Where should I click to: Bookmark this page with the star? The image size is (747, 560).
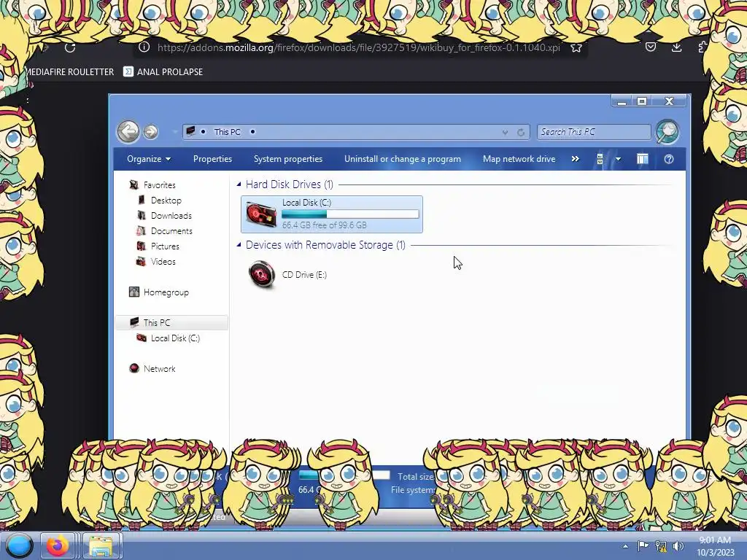576,47
